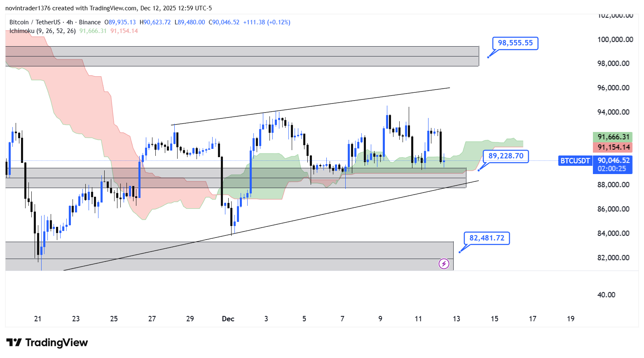Click the 'Dec' label on the time axis
The image size is (644, 358).
point(228,319)
